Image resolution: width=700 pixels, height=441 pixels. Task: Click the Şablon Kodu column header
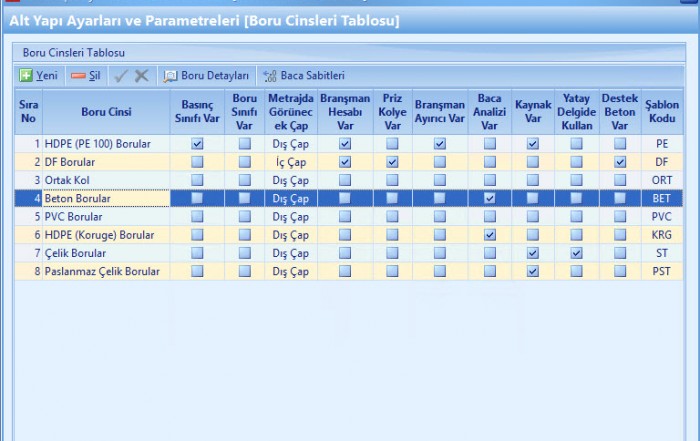[661, 112]
